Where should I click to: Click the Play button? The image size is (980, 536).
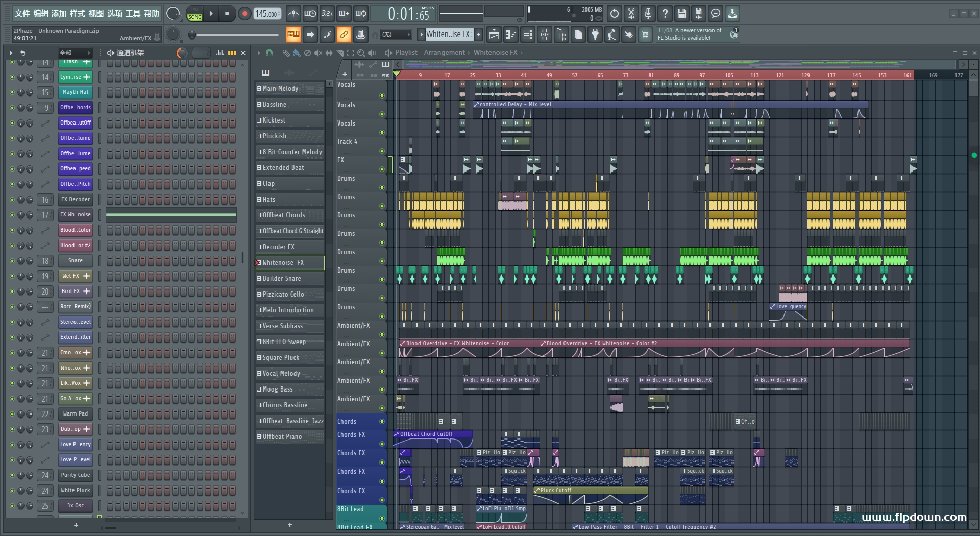pyautogui.click(x=211, y=14)
